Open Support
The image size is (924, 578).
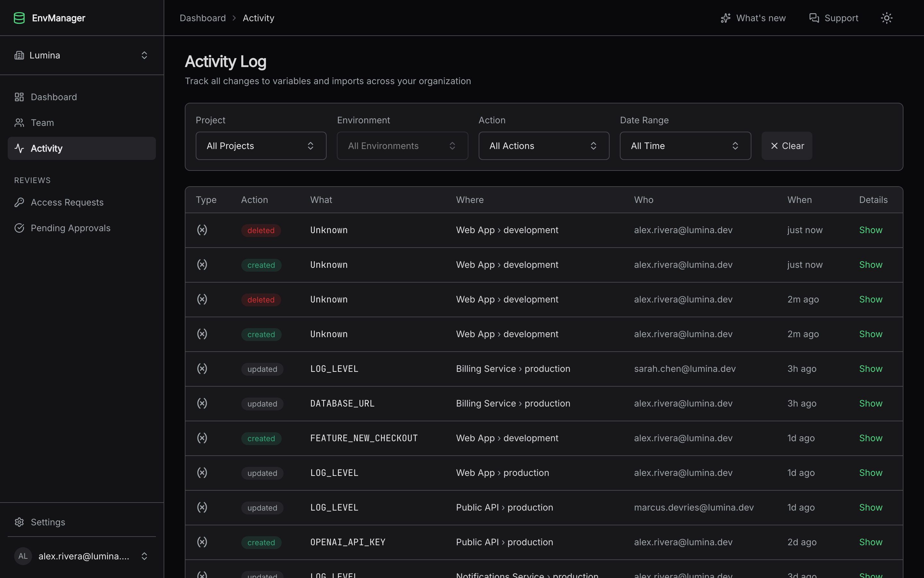[x=834, y=18]
